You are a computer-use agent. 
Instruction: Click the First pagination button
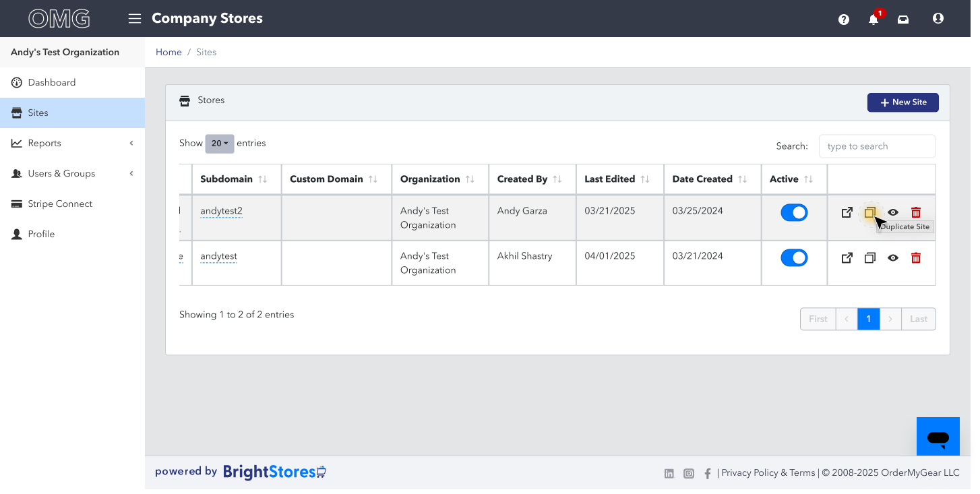coord(818,319)
